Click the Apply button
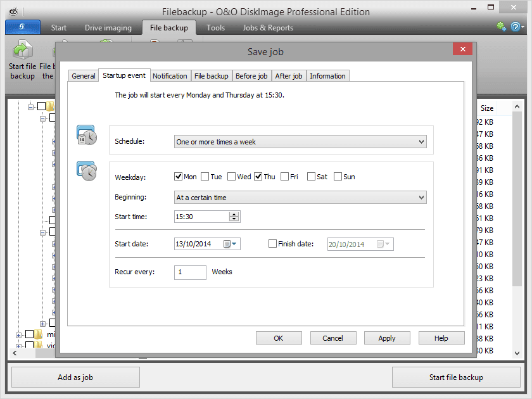 coord(387,338)
